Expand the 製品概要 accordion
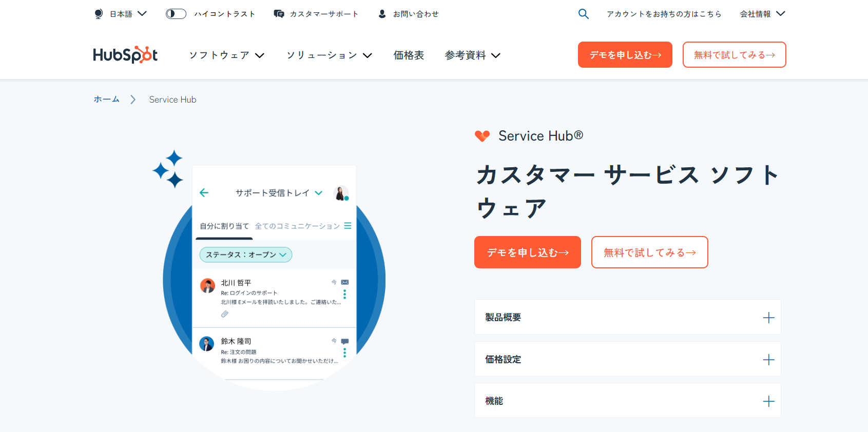This screenshot has width=868, height=432. [x=628, y=317]
